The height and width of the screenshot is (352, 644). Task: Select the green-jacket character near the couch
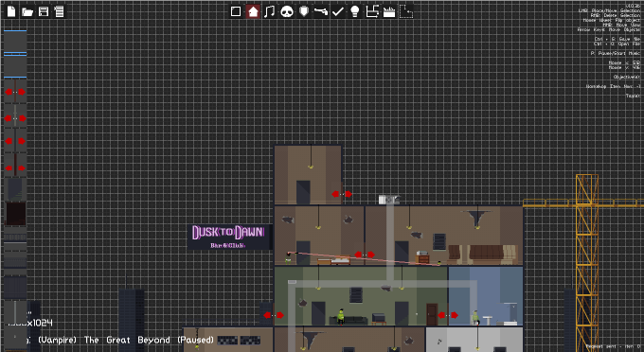coord(341,316)
